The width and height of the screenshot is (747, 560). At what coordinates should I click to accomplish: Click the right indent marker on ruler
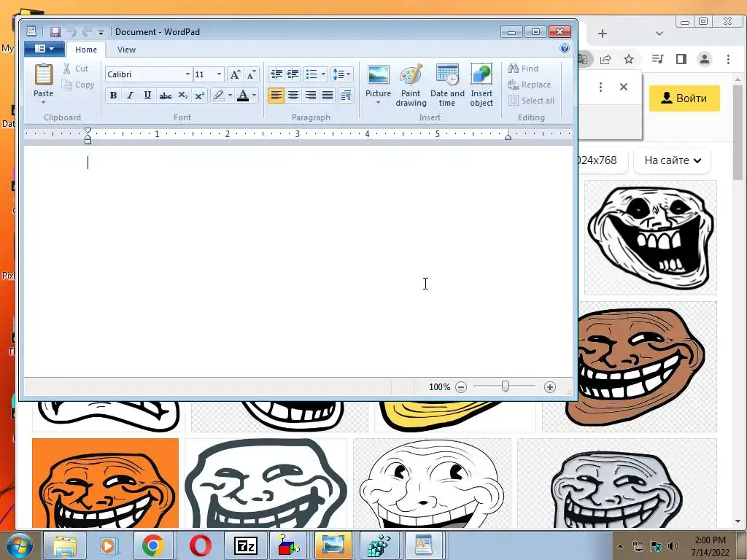(x=508, y=136)
